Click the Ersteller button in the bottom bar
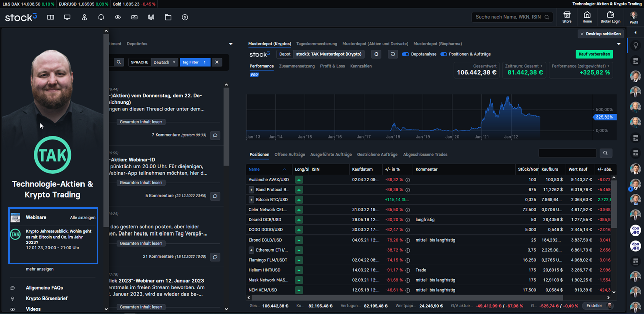644x314 pixels. pos(598,306)
